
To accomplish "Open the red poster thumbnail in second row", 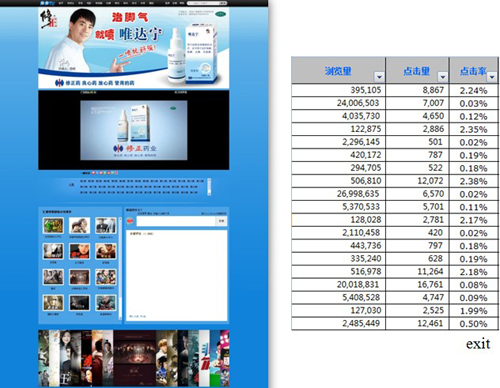I will point(79,251).
